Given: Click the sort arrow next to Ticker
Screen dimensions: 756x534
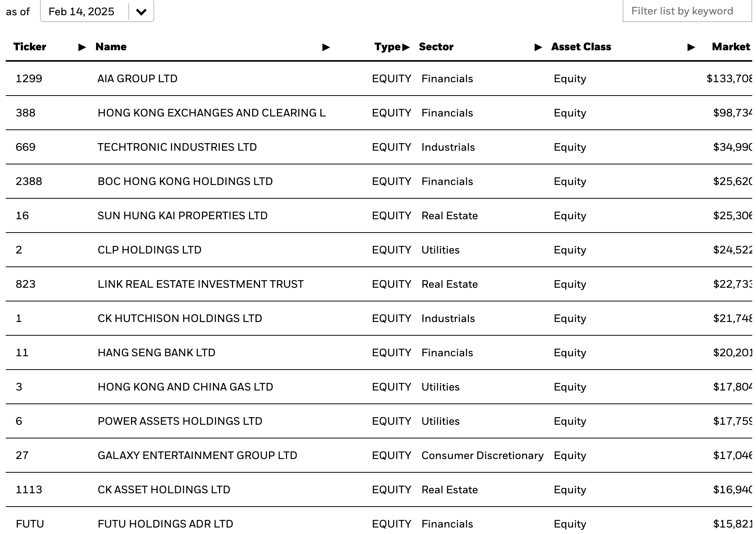Looking at the screenshot, I should tap(81, 47).
